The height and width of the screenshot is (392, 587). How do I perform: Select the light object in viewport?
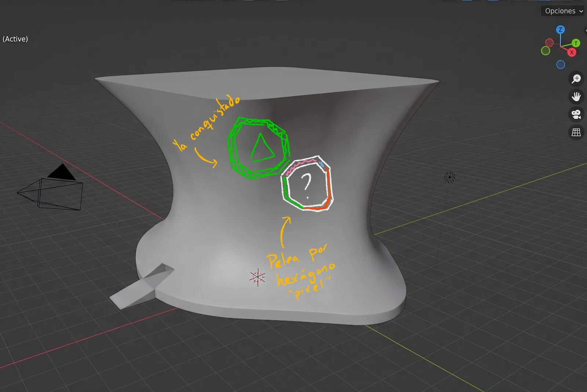point(449,177)
